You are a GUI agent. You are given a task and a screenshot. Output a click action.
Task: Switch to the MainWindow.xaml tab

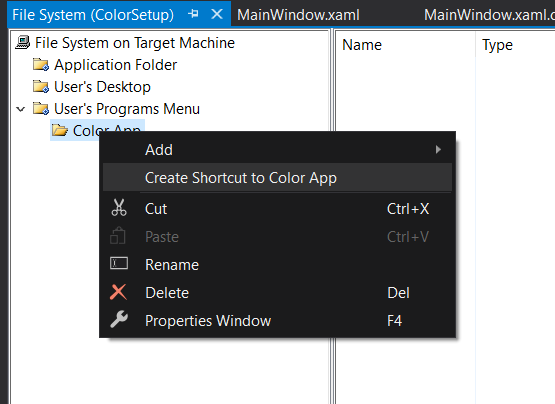point(298,15)
